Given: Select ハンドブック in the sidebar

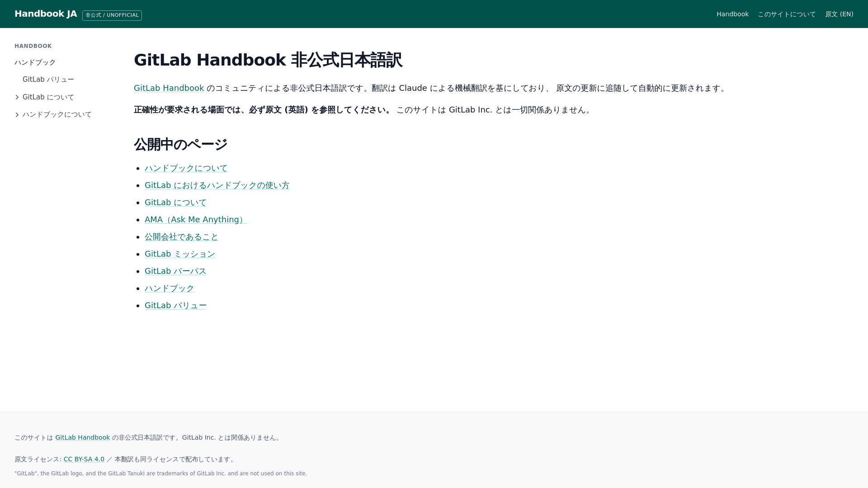Looking at the screenshot, I should pos(35,62).
